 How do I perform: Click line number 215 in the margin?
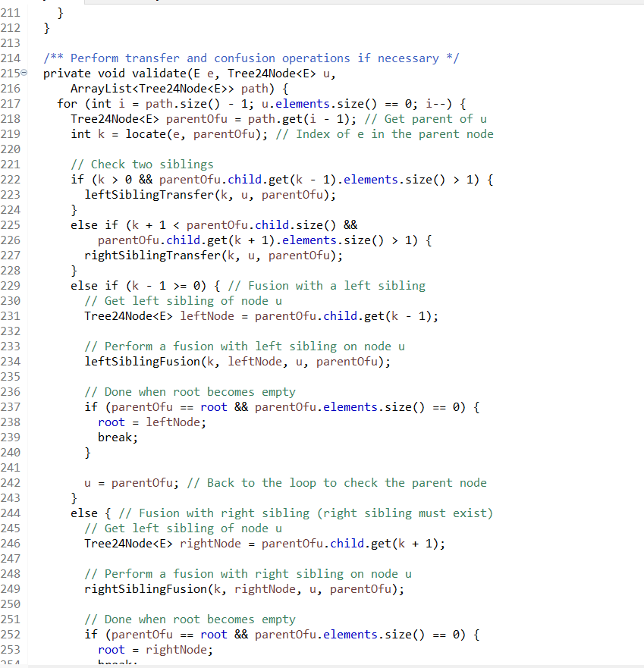pyautogui.click(x=11, y=73)
